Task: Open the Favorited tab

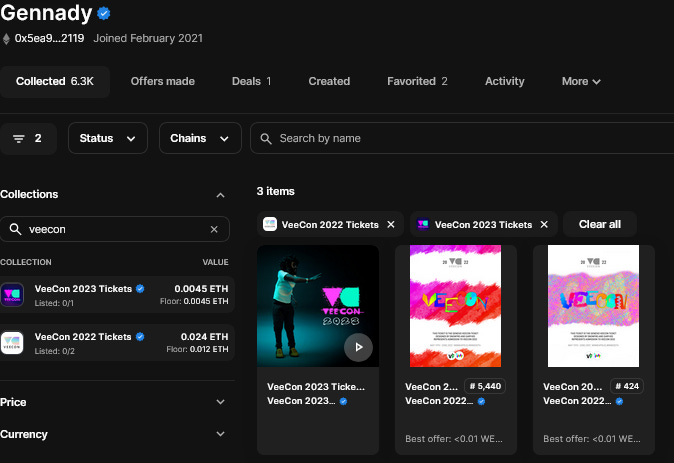Action: (x=417, y=81)
